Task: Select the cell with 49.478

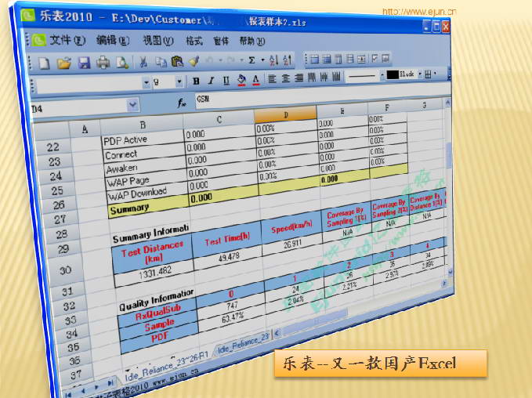Action: [228, 257]
